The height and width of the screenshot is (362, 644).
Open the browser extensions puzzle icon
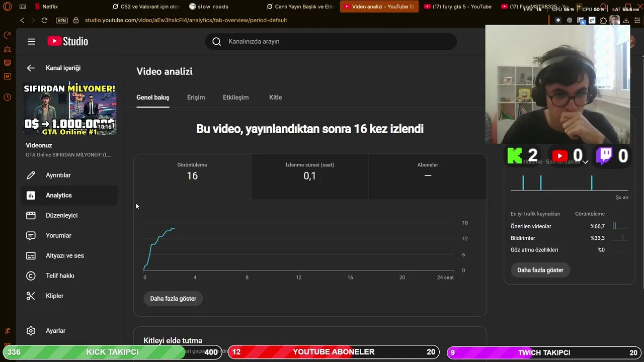(x=603, y=20)
